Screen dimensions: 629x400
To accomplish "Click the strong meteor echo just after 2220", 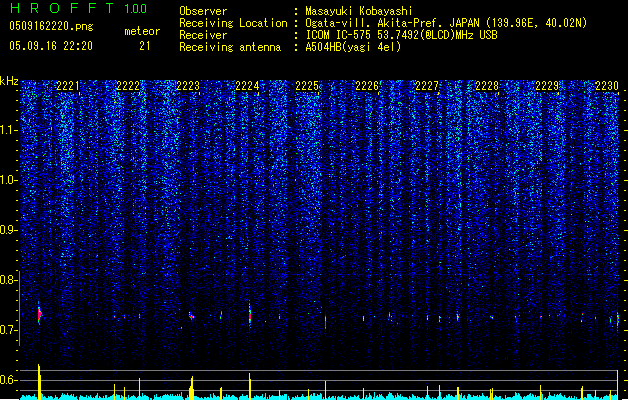I will 39,314.
